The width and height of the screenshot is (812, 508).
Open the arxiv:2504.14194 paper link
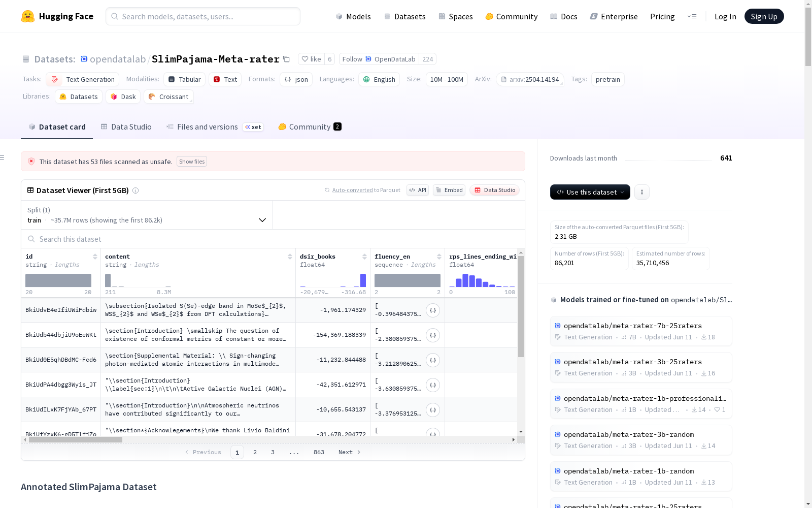[530, 79]
